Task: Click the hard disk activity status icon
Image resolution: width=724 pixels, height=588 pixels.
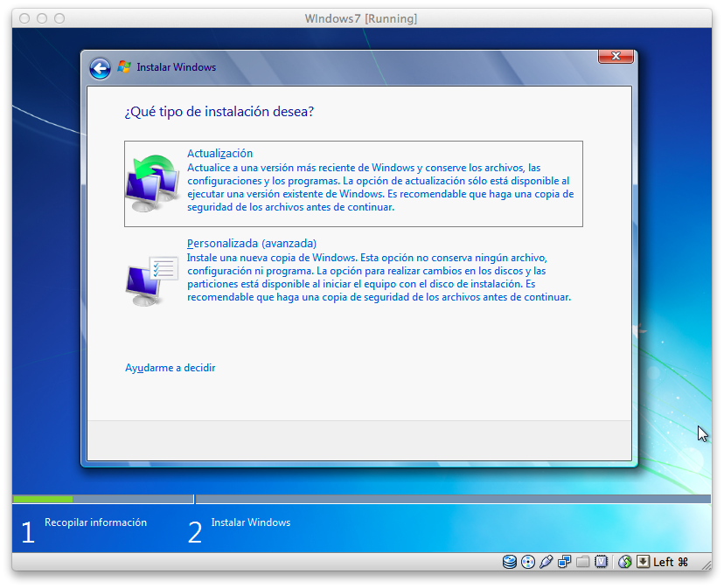Action: [509, 562]
